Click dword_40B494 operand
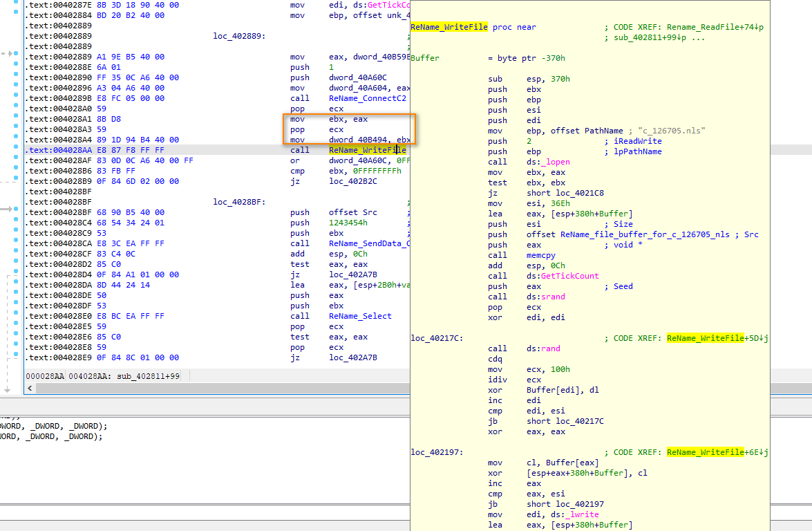 [x=361, y=140]
